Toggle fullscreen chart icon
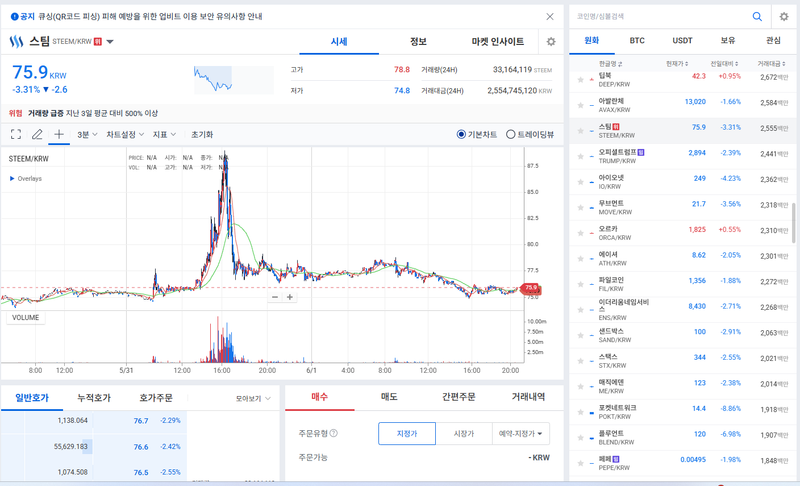 (16, 134)
